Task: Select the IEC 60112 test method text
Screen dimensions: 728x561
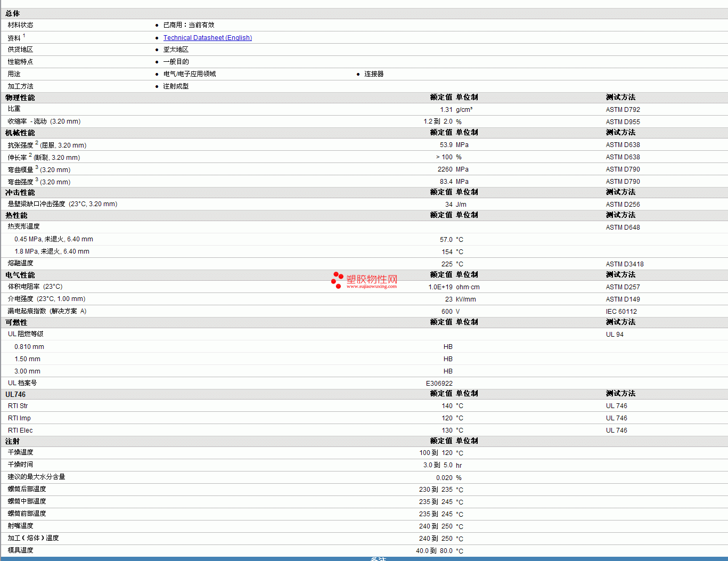Action: (x=621, y=312)
